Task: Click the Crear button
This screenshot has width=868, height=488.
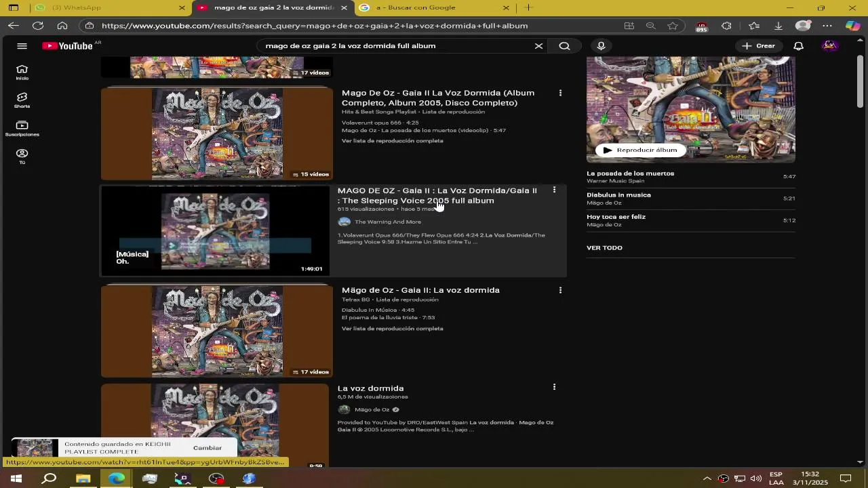Action: 759,46
